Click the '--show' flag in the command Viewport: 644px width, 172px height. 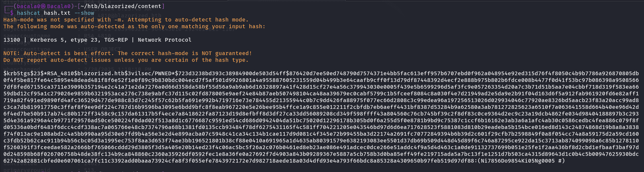click(84, 13)
